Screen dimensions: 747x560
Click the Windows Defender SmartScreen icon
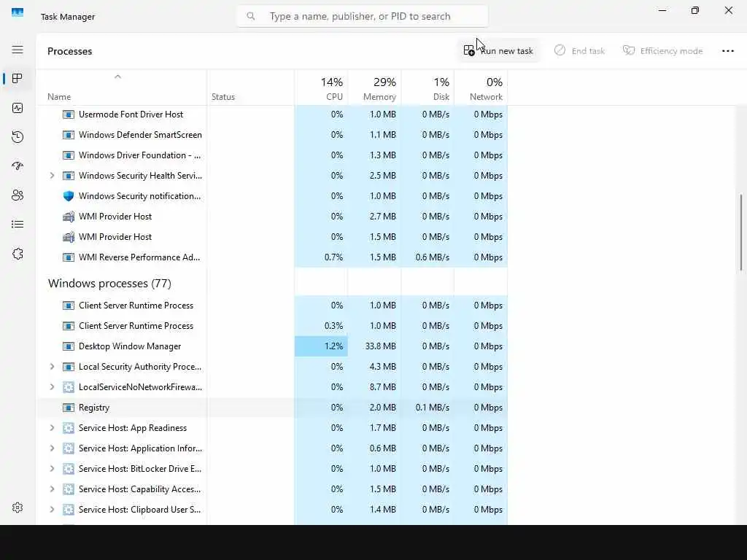point(69,135)
